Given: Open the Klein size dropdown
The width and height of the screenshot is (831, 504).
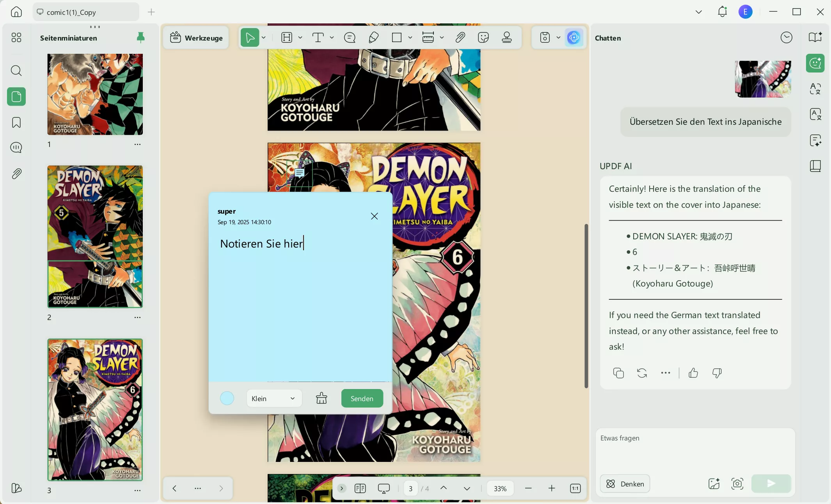Looking at the screenshot, I should (x=274, y=398).
